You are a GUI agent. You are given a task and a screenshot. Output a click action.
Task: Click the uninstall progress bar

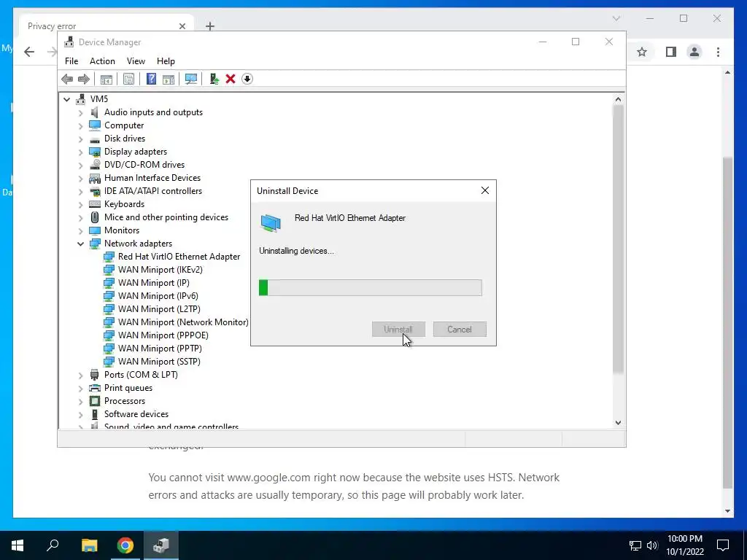(x=370, y=287)
